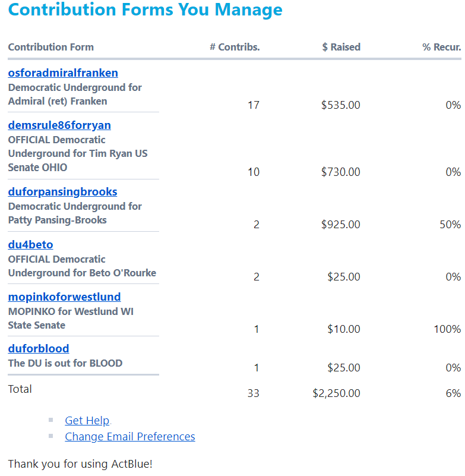Open Change Email Preferences link
This screenshot has width=465, height=476.
[130, 437]
